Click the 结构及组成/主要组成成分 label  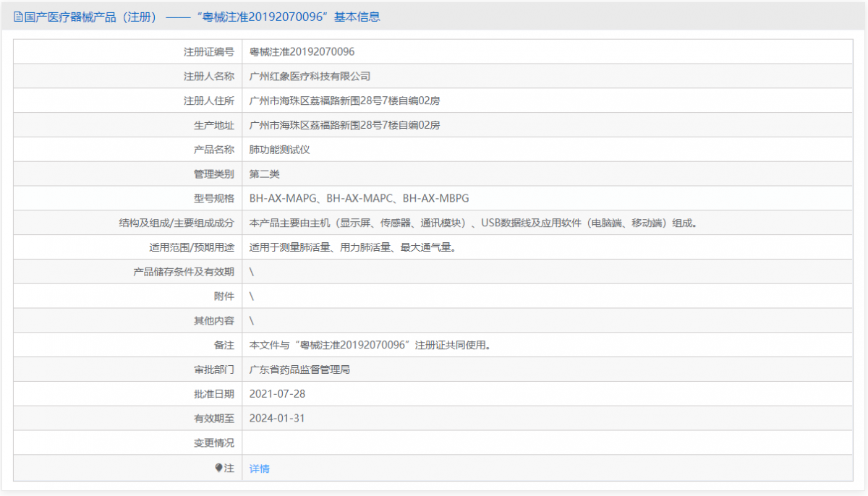[x=176, y=223]
